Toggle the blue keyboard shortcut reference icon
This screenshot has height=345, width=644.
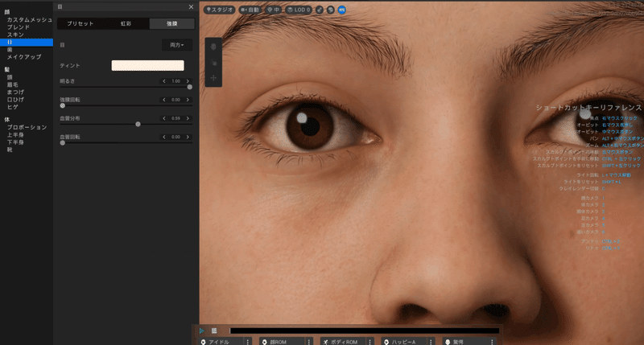point(341,10)
